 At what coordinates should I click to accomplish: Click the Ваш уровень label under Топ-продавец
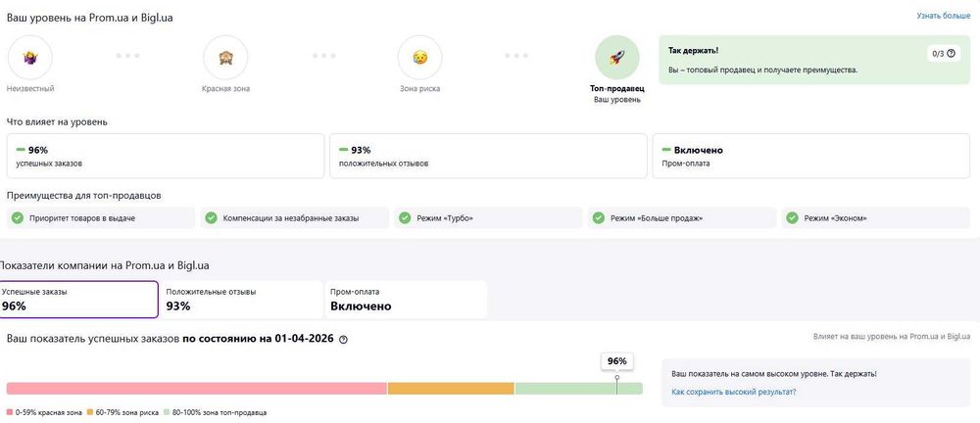(616, 100)
